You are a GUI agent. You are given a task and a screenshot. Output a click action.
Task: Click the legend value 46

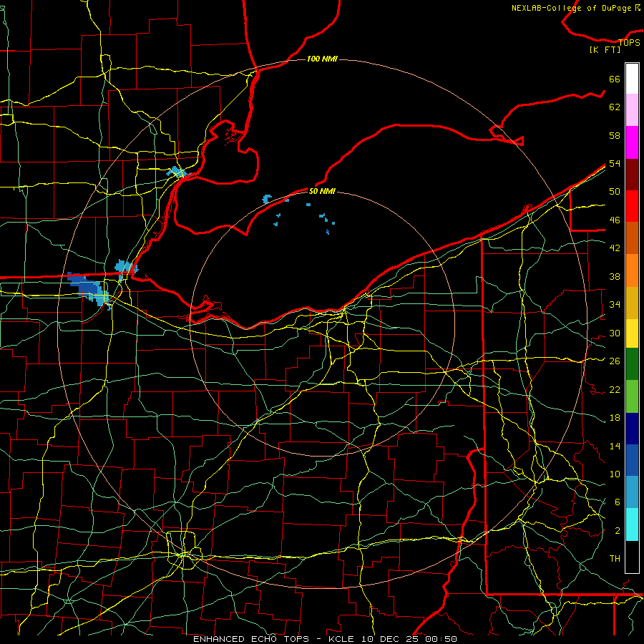tap(615, 220)
